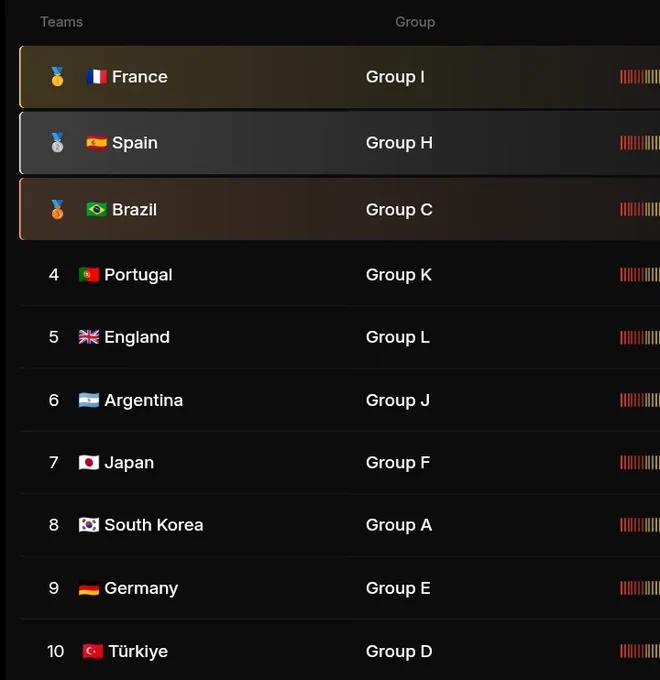The height and width of the screenshot is (680, 660).
Task: Click the rank number 8 for South Korea
Action: pyautogui.click(x=54, y=525)
